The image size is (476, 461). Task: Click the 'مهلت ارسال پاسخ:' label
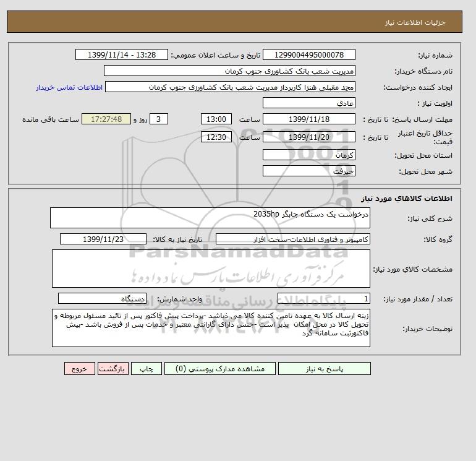[423, 119]
